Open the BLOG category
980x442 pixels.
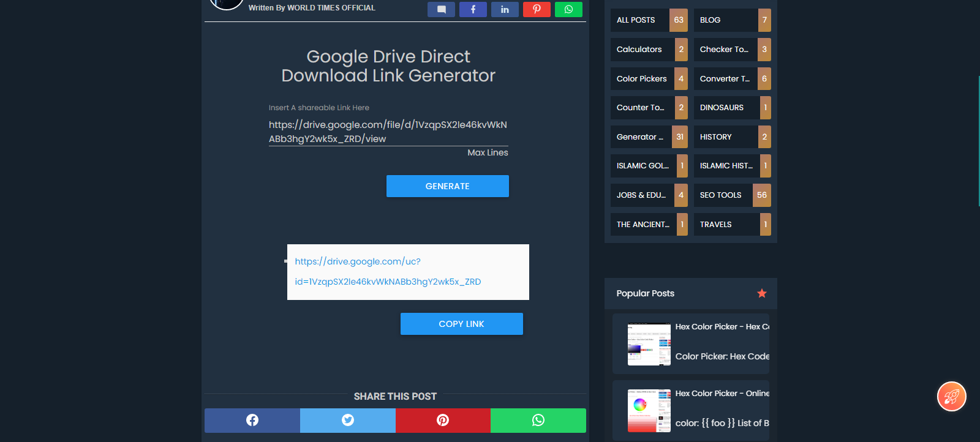click(733, 20)
